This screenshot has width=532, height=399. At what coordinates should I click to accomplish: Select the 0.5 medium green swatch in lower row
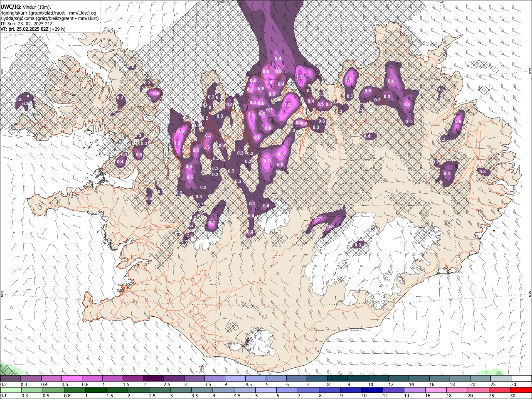[53, 390]
